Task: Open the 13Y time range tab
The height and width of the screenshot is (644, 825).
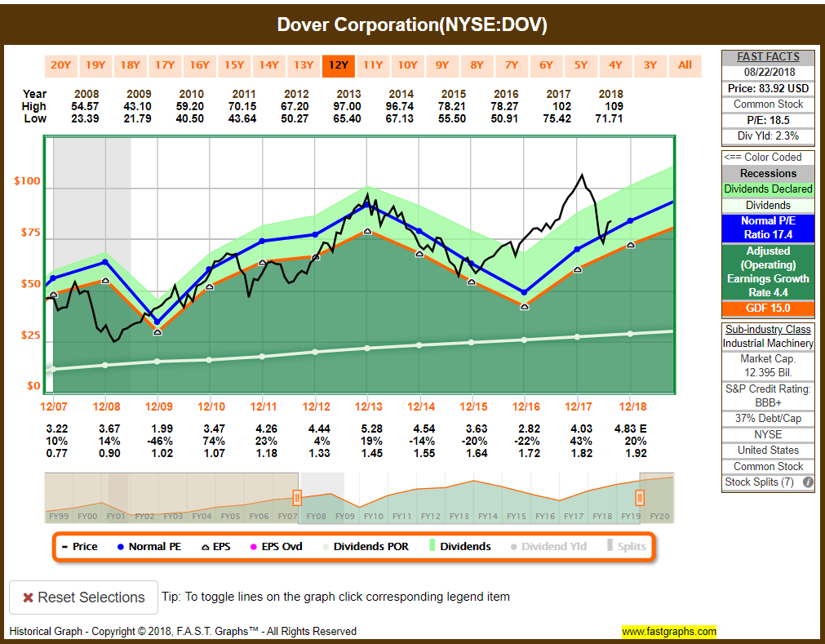Action: click(304, 66)
